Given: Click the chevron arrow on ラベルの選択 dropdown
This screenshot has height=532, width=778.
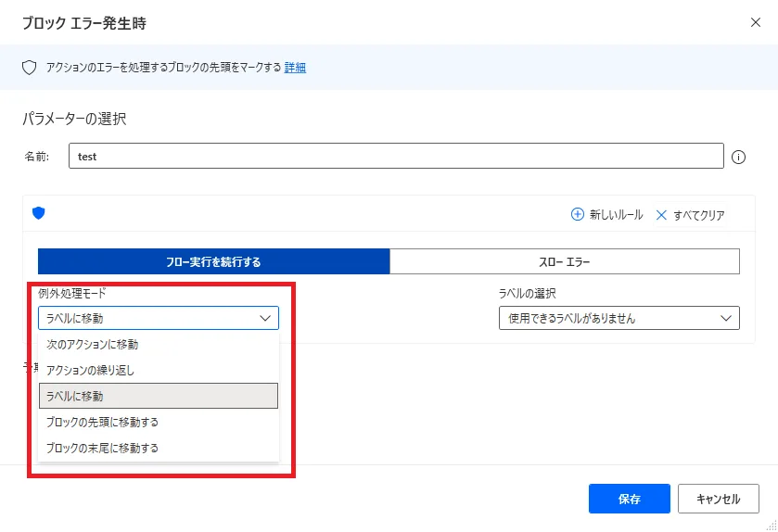Looking at the screenshot, I should pyautogui.click(x=725, y=318).
